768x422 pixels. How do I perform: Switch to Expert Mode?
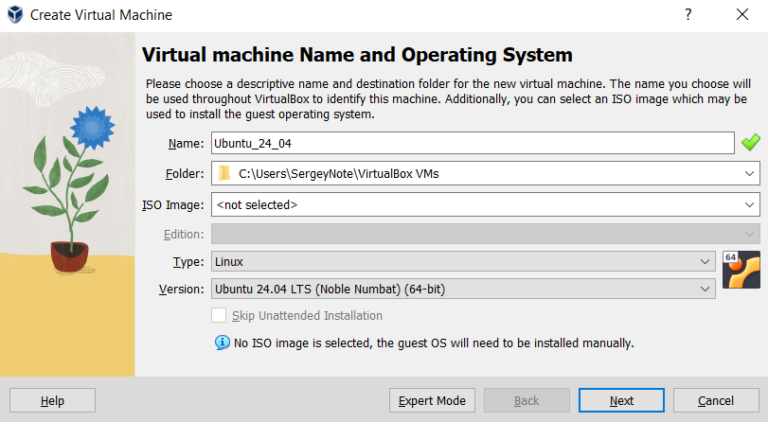pos(432,400)
